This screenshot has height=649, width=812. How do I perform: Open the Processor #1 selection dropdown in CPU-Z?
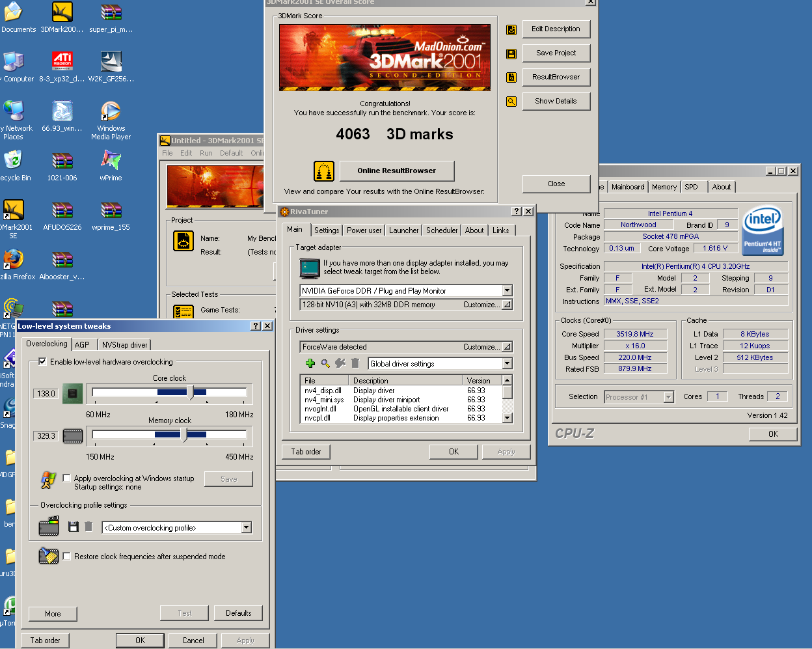tap(668, 397)
